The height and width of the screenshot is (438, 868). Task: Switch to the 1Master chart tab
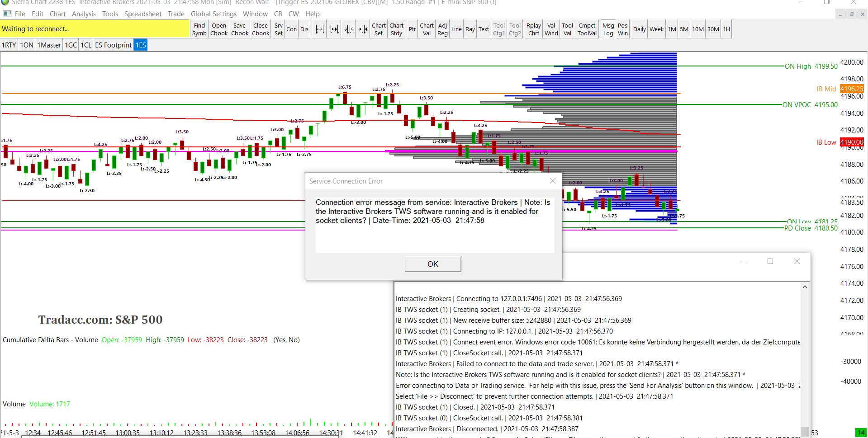pos(49,45)
